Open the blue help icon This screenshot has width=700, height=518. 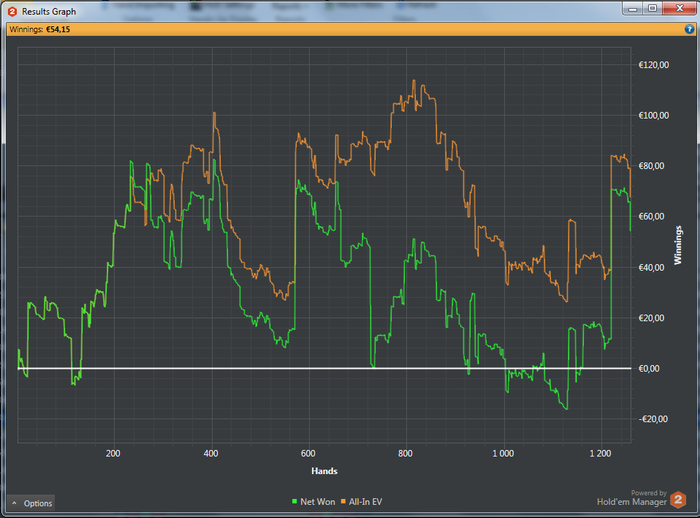[689, 29]
